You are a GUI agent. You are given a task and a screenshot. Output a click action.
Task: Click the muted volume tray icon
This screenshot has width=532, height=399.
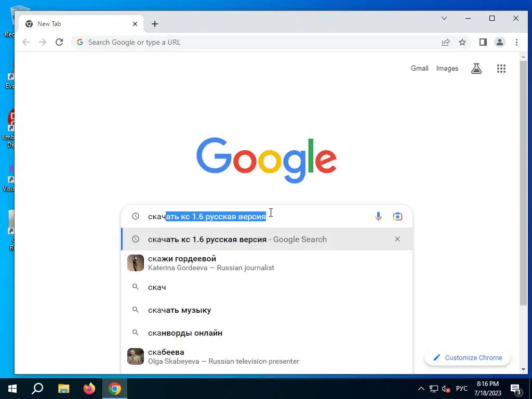click(x=446, y=389)
